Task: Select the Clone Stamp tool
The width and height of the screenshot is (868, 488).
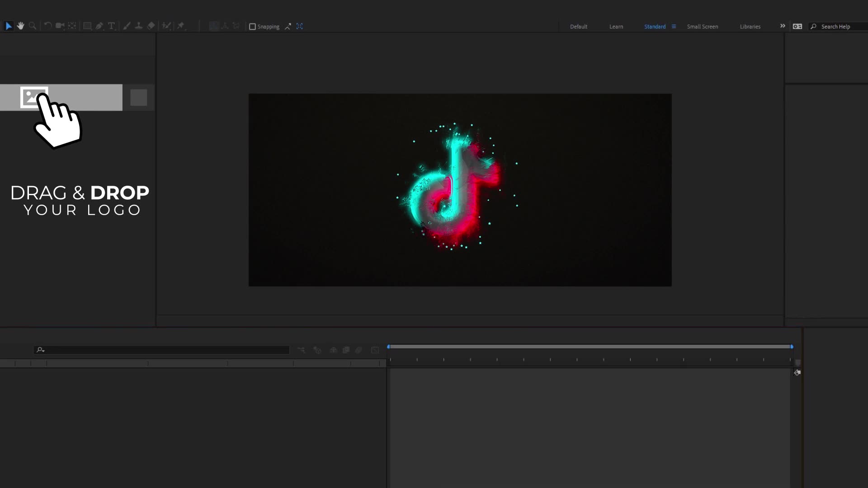Action: (x=139, y=26)
